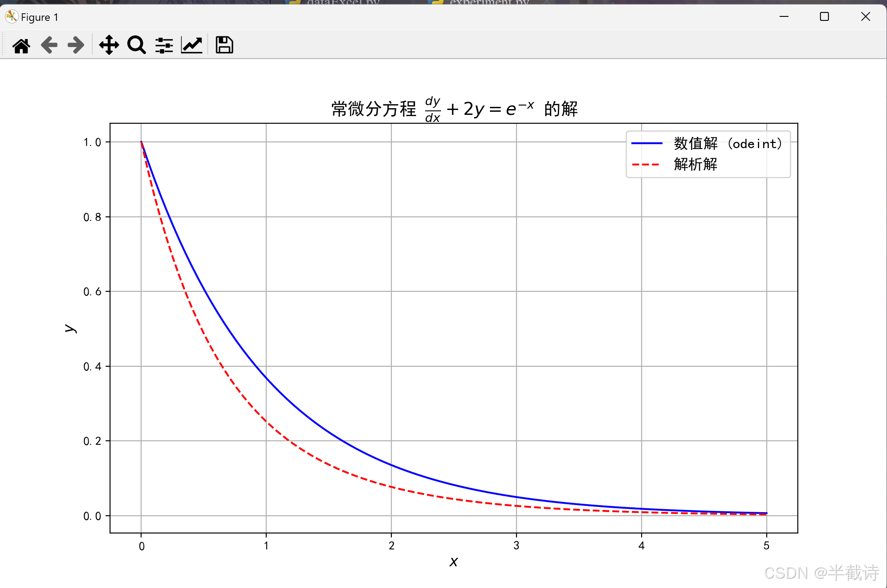The image size is (887, 588).
Task: Save the figure with floppy icon
Action: 224,45
